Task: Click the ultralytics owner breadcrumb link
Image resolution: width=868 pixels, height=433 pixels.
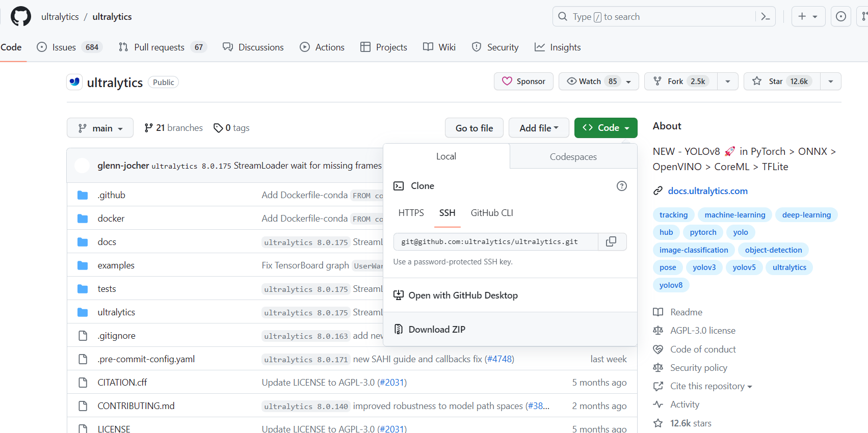Action: [60, 17]
